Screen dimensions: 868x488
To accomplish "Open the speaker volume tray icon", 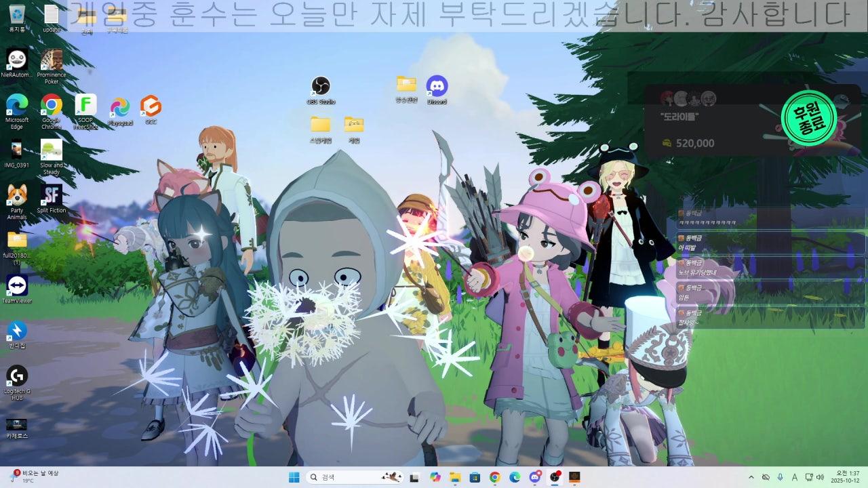I will pyautogui.click(x=820, y=477).
